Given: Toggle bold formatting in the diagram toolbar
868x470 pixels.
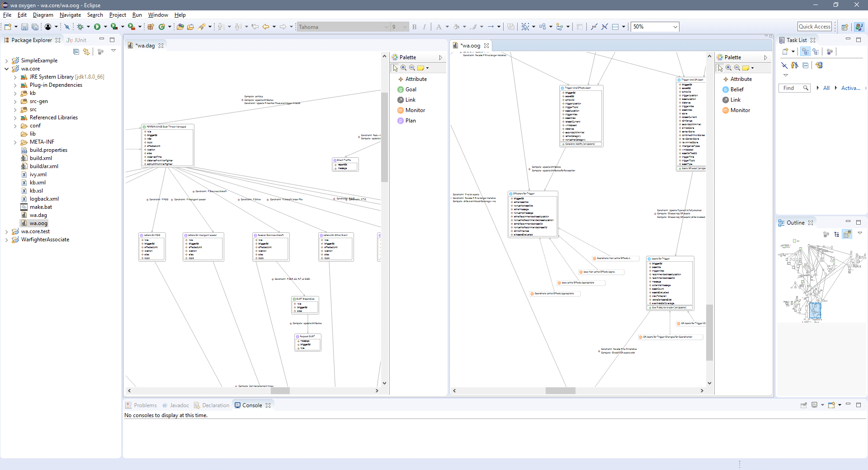Looking at the screenshot, I should tap(414, 27).
